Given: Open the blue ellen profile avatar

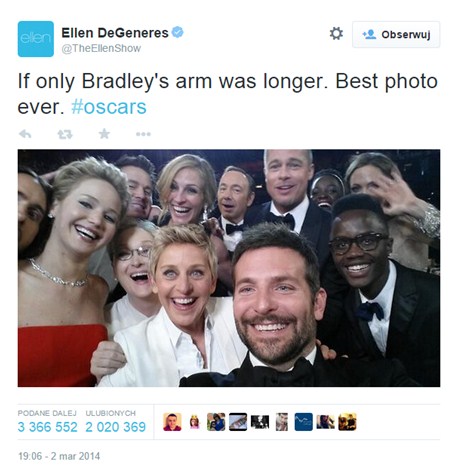Looking at the screenshot, I should pyautogui.click(x=36, y=39).
